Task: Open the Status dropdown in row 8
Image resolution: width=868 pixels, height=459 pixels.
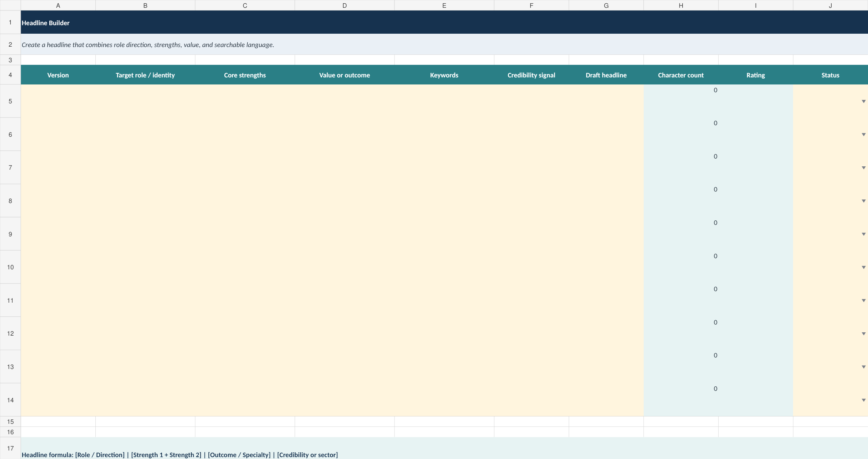Action: pos(864,201)
